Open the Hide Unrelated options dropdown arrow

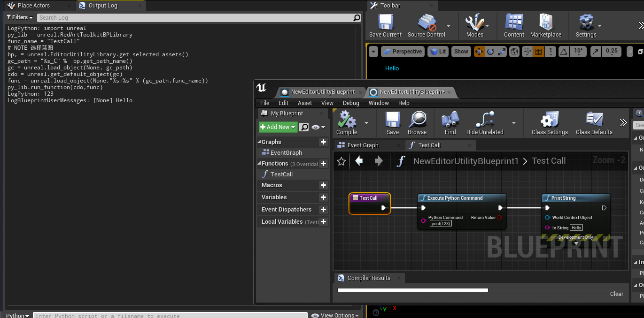coord(514,123)
